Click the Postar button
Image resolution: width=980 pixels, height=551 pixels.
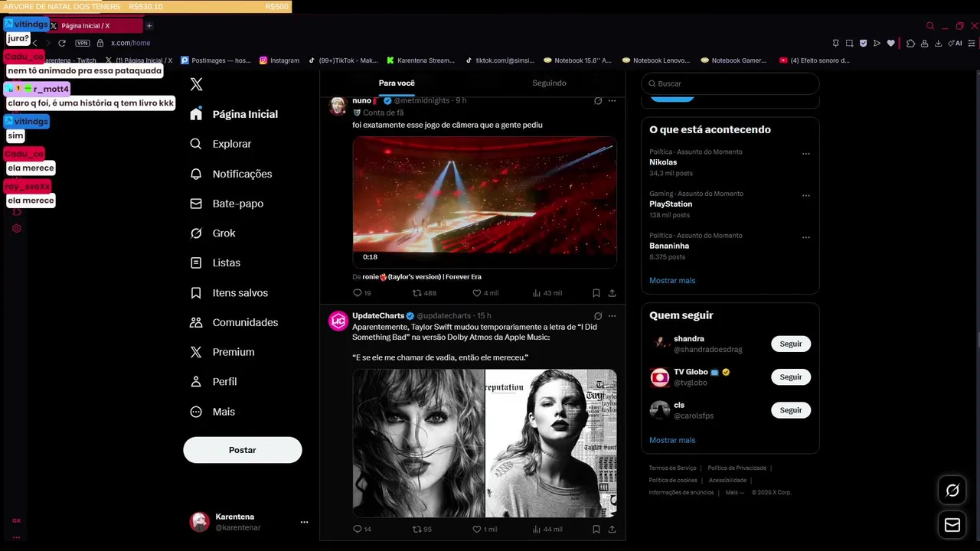tap(243, 450)
